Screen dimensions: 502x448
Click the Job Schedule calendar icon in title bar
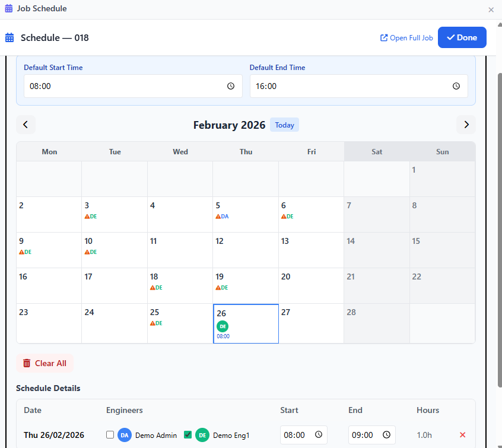(9, 8)
